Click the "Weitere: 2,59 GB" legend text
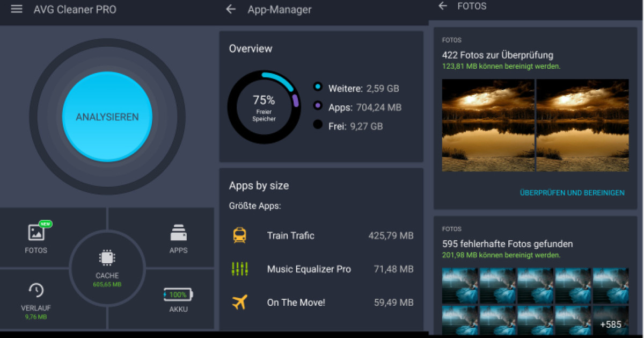The image size is (644, 338). point(364,88)
